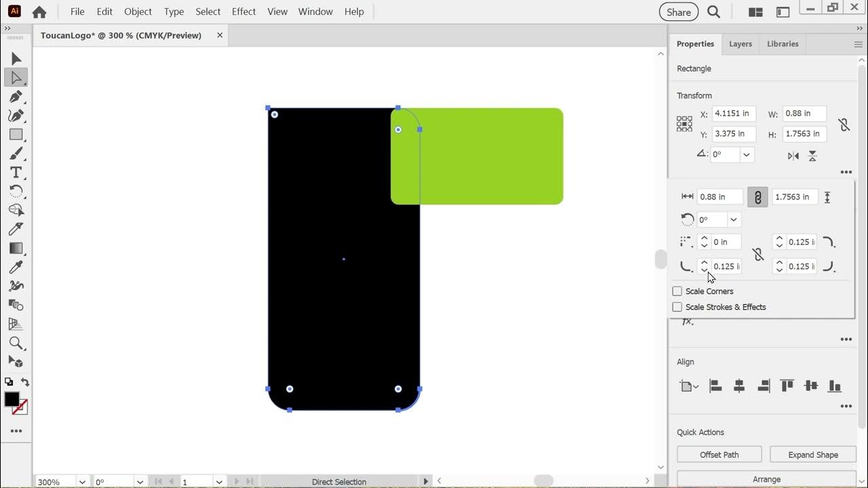Select the Rotate tool
This screenshot has height=488, width=868.
[x=16, y=192]
